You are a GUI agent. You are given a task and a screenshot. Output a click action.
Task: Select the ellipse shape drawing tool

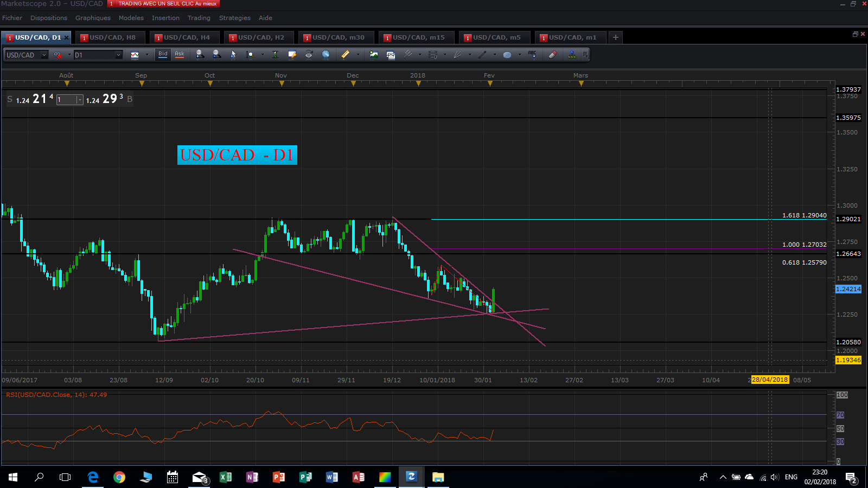pyautogui.click(x=507, y=55)
